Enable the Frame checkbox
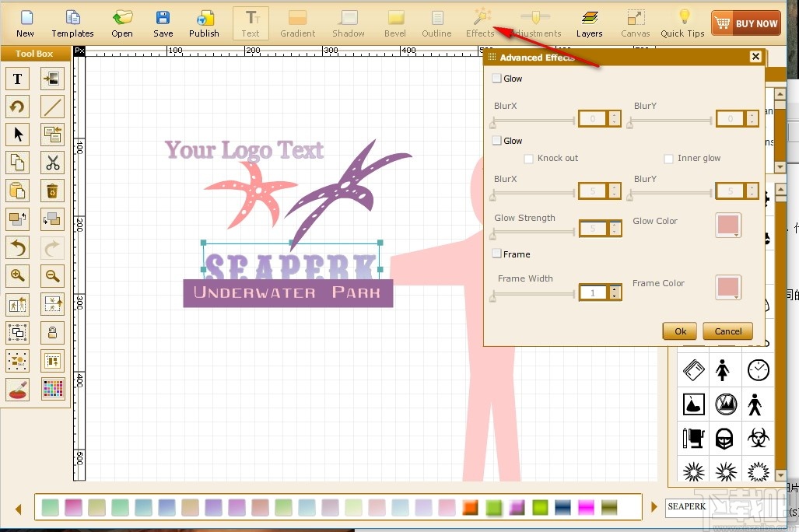 [x=496, y=254]
